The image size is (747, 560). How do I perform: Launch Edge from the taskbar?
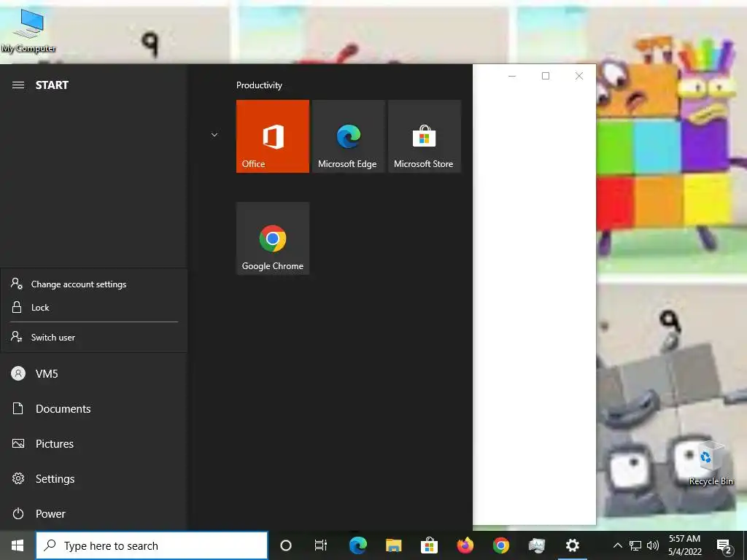357,545
